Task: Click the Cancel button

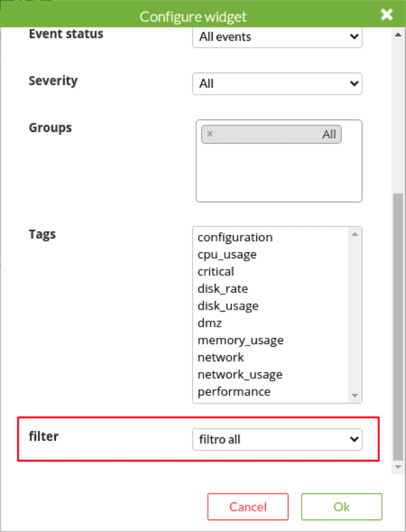Action: point(248,507)
